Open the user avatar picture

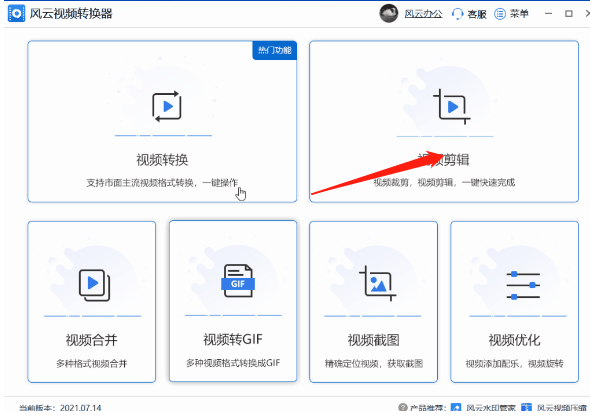(389, 14)
